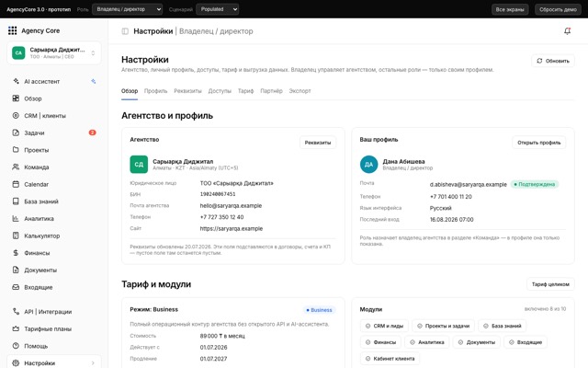Click the Кабинет клиента module chip
Viewport: 588px width, 368px height.
coord(390,359)
